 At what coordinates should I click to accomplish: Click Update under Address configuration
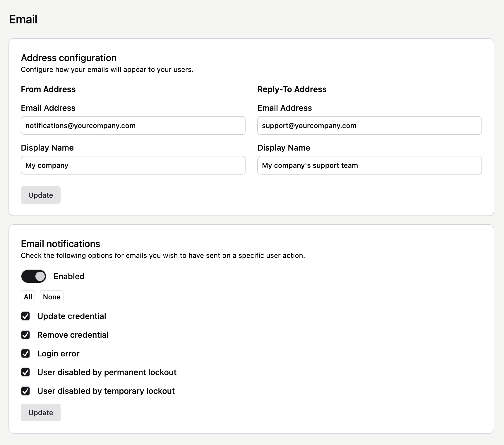(40, 195)
